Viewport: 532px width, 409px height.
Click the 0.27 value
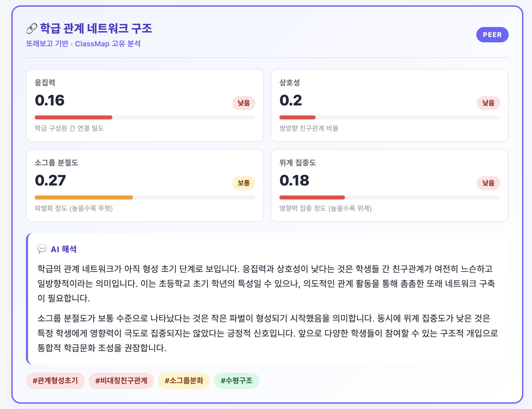(50, 180)
